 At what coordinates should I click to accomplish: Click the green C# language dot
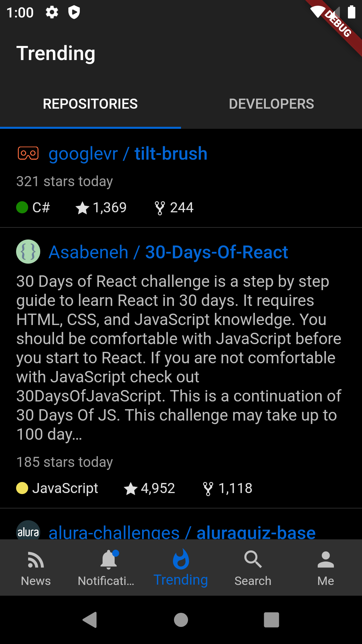22,207
